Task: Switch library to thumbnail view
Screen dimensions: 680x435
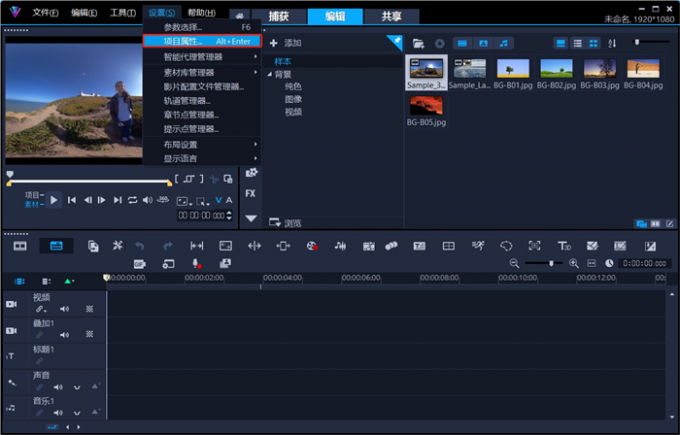Action: pyautogui.click(x=593, y=43)
